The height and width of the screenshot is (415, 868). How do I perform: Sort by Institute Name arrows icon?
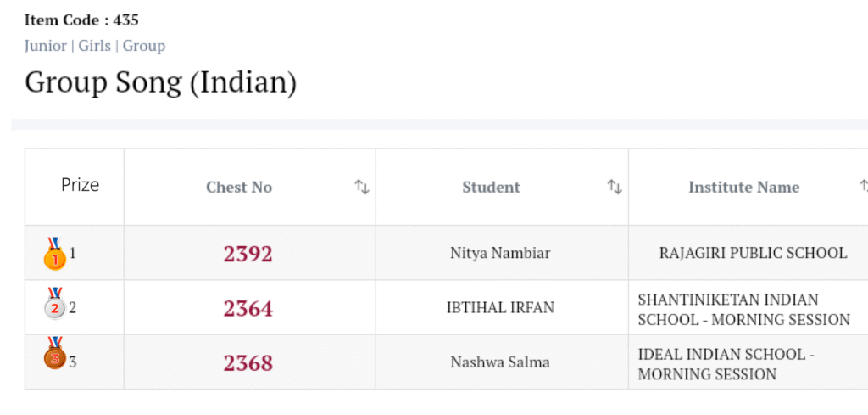point(863,186)
